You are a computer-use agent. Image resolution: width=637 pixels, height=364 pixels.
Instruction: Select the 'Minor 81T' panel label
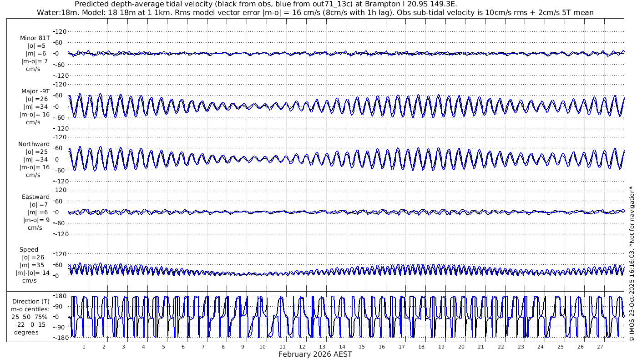click(35, 38)
